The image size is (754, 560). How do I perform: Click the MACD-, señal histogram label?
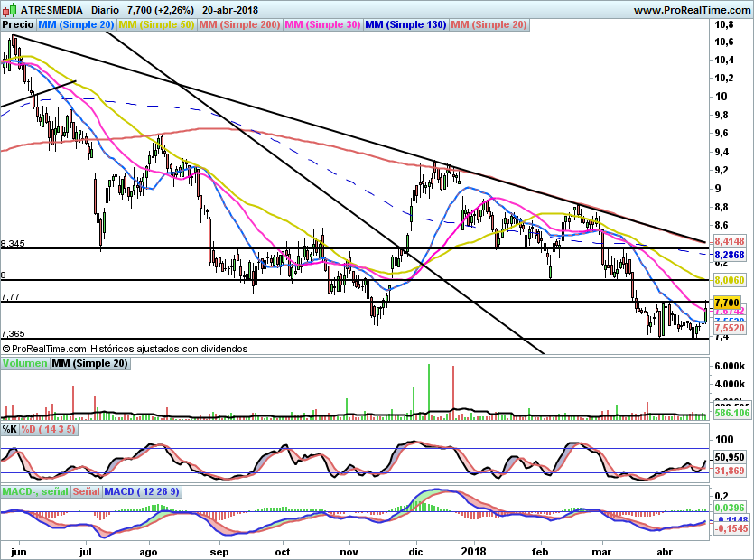(34, 492)
